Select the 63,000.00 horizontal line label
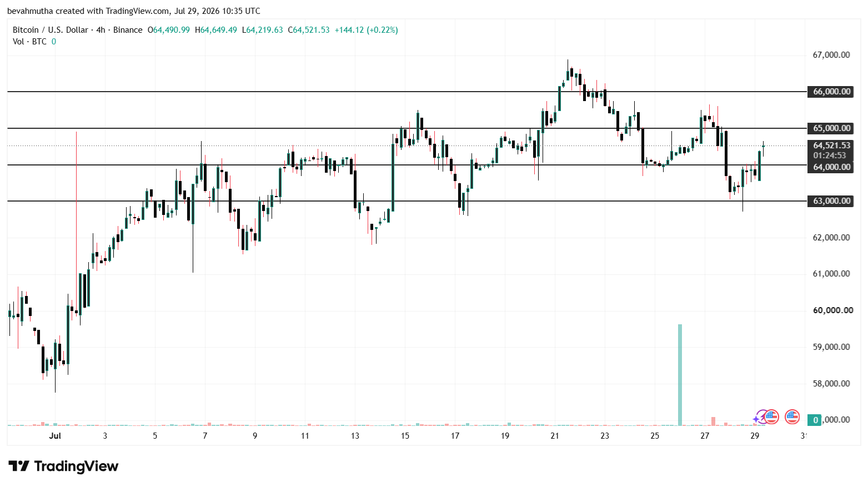The width and height of the screenshot is (868, 487). coord(831,201)
